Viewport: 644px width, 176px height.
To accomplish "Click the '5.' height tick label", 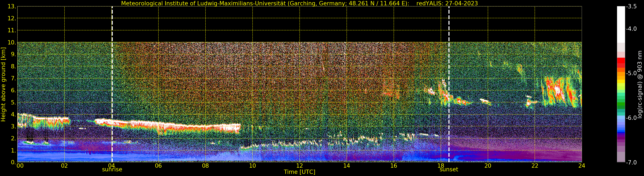I will click(x=13, y=103).
